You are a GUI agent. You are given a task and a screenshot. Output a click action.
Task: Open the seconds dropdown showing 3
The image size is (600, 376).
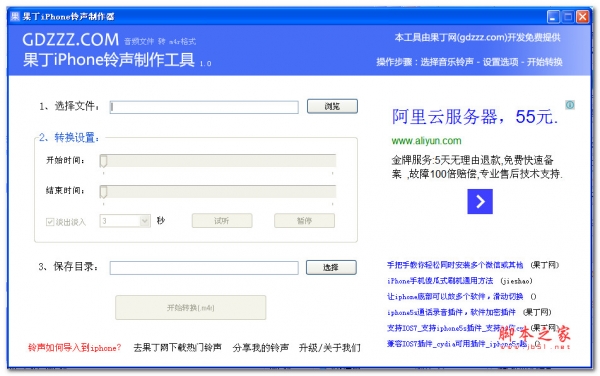coord(125,221)
